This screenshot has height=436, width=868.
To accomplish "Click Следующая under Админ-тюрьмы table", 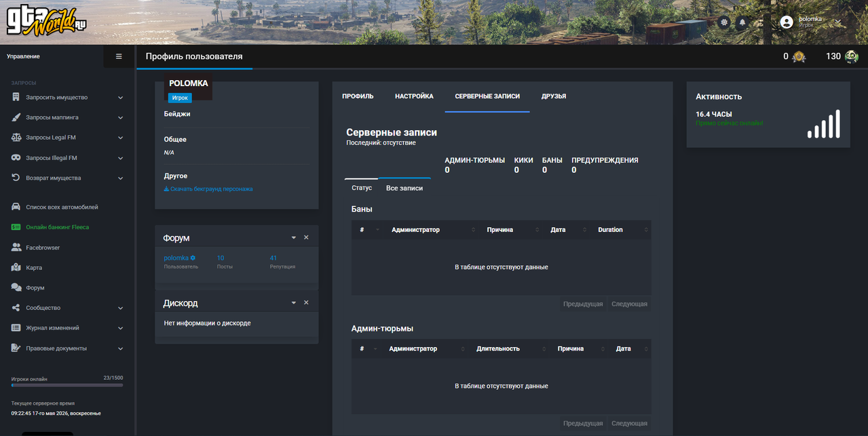I will click(629, 423).
